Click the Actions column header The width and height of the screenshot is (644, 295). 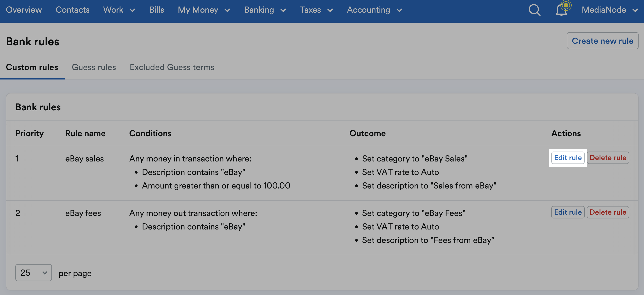pyautogui.click(x=566, y=133)
